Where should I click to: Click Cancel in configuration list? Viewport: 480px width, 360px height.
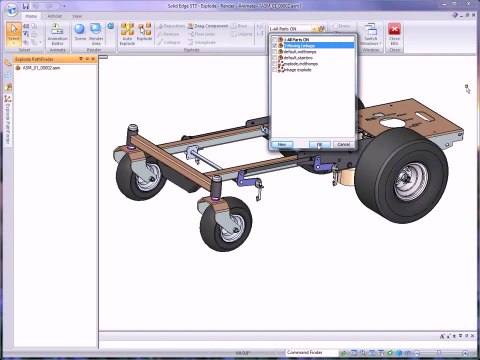click(x=343, y=144)
